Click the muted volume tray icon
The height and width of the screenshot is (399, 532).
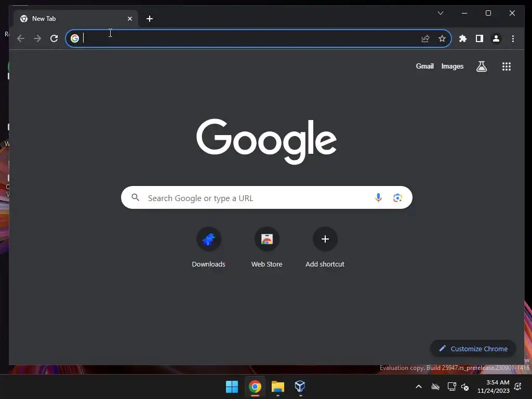(465, 387)
